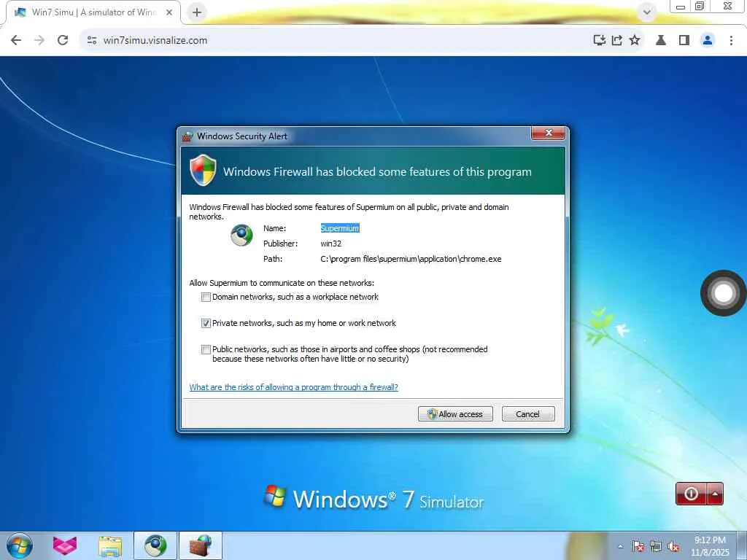Open Windows Explorer folder in taskbar
Image resolution: width=747 pixels, height=560 pixels.
(x=110, y=545)
